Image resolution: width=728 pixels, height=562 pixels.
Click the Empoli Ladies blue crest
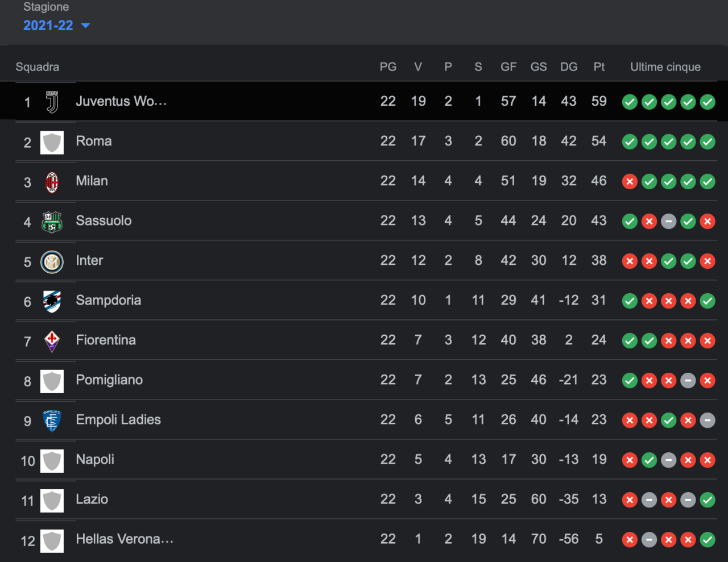point(52,421)
